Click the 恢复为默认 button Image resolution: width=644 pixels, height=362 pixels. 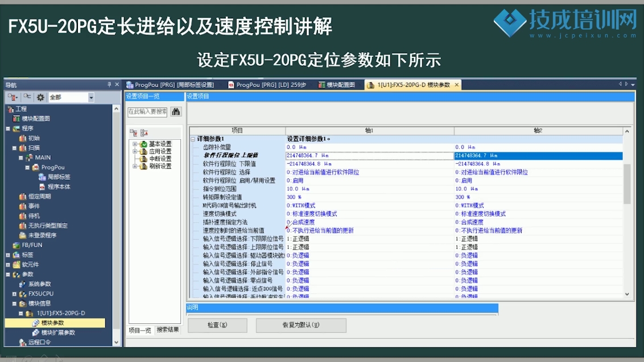pos(301,325)
